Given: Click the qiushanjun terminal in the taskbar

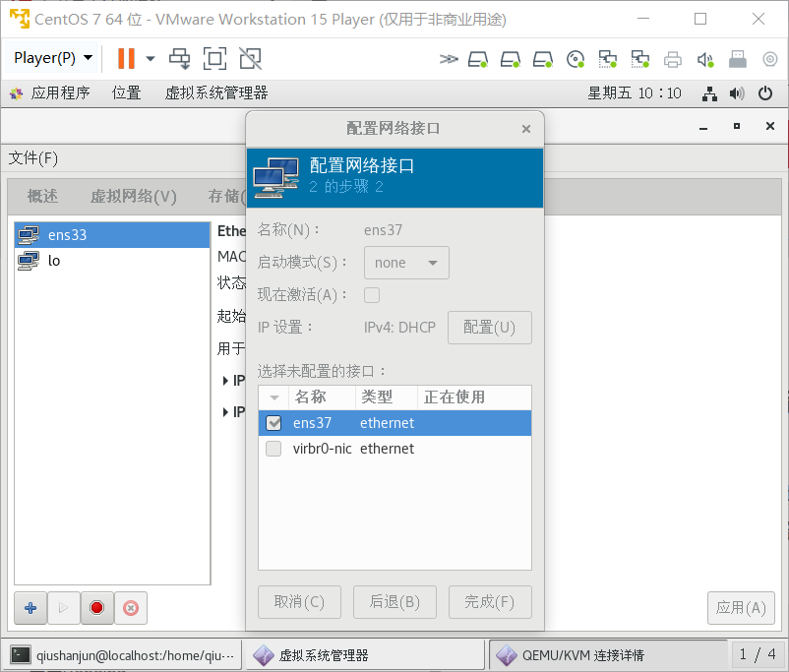Looking at the screenshot, I should tap(118, 653).
